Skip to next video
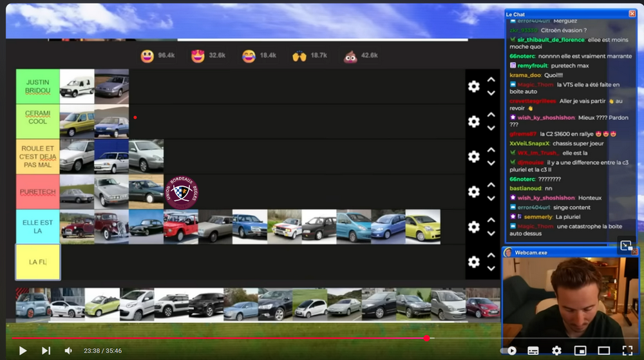Image resolution: width=644 pixels, height=360 pixels. pos(46,350)
